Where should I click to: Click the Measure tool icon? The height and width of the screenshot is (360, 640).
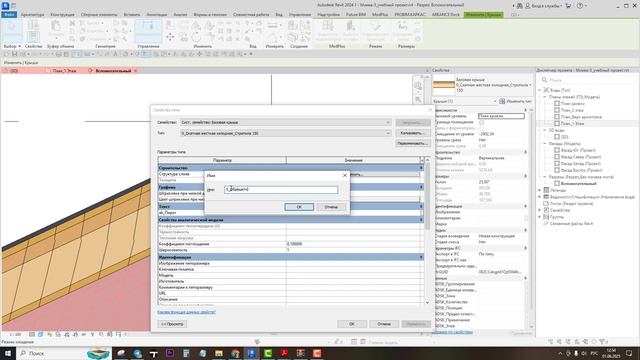[x=272, y=25]
